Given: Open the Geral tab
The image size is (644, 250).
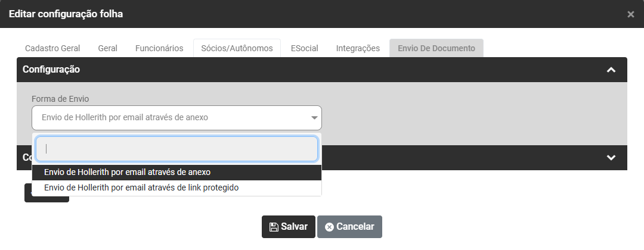Looking at the screenshot, I should coord(107,48).
